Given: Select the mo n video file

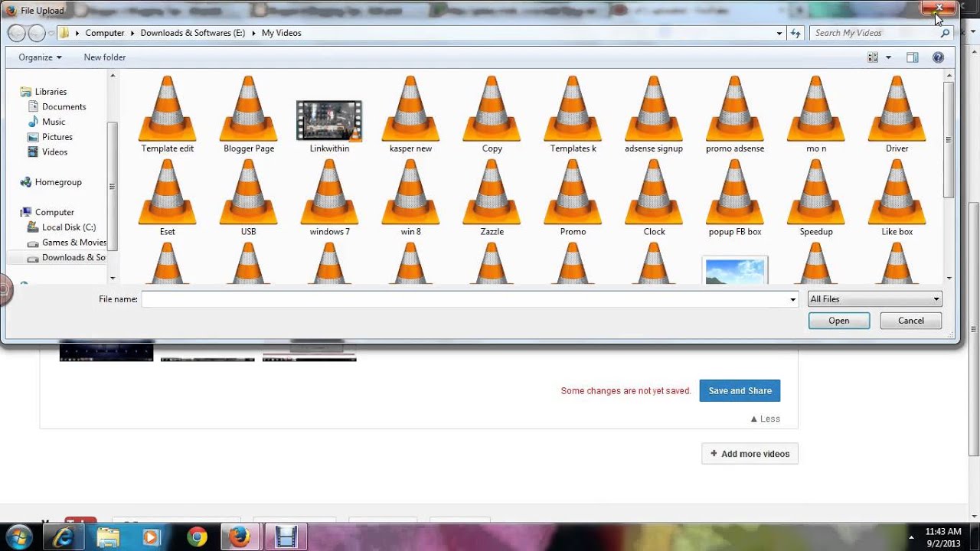Looking at the screenshot, I should [x=816, y=115].
